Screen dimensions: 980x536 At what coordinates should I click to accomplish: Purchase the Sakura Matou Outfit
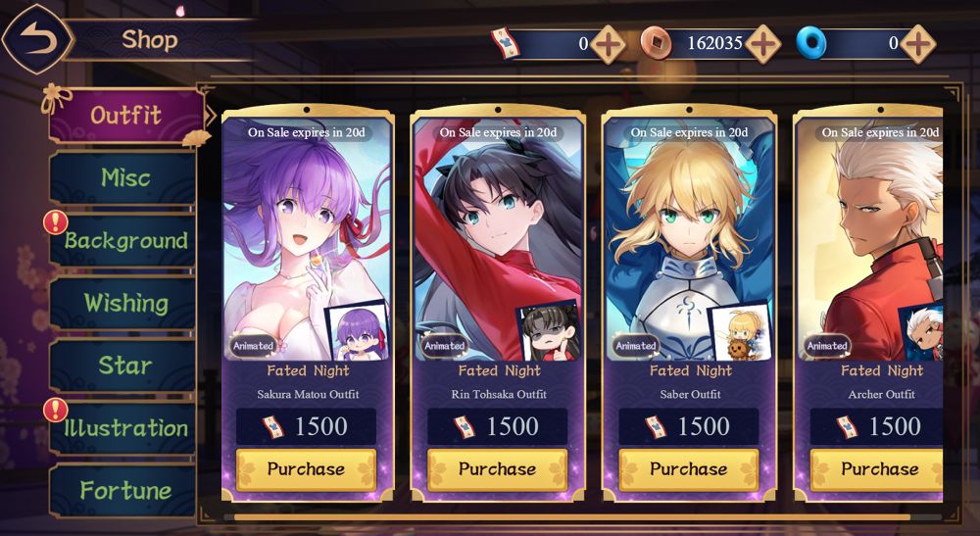306,469
